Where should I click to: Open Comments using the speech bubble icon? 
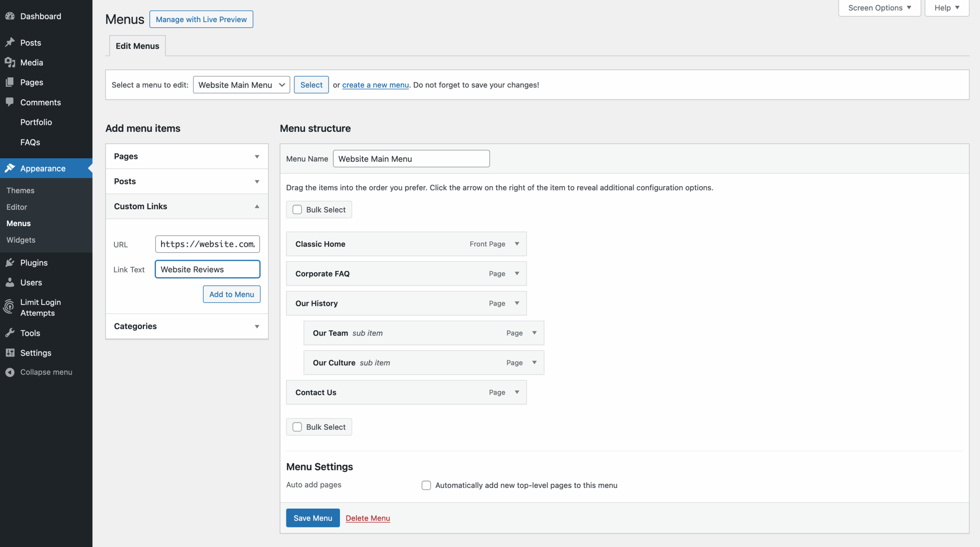click(10, 102)
